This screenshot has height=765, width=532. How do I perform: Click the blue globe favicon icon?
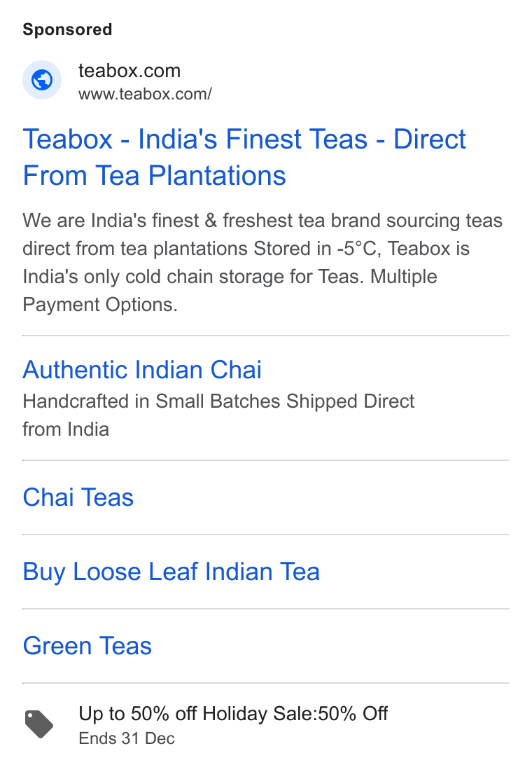click(x=42, y=80)
